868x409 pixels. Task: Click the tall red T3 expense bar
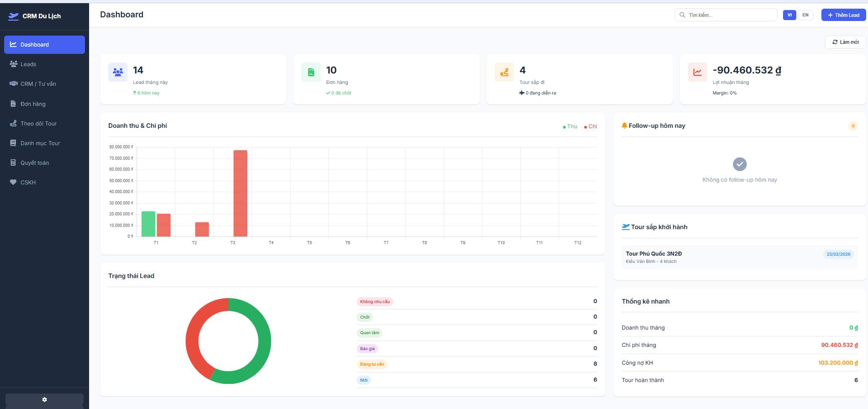pyautogui.click(x=240, y=193)
